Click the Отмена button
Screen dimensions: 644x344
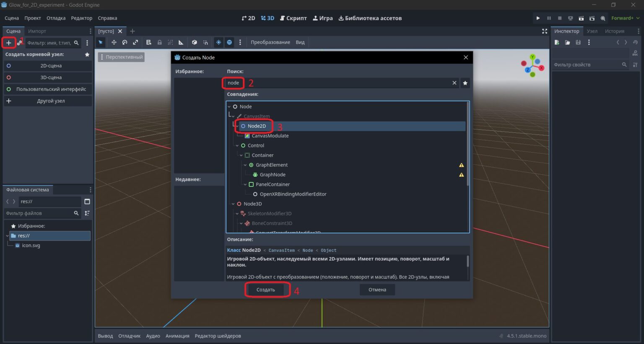[377, 290]
